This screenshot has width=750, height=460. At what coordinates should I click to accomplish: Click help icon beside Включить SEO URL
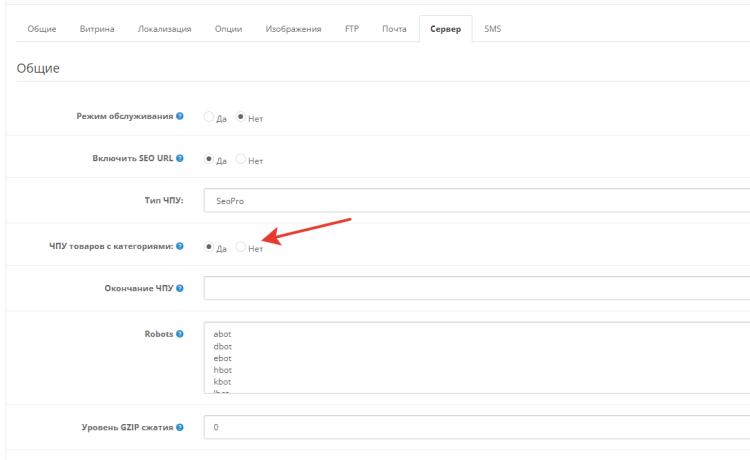[180, 159]
